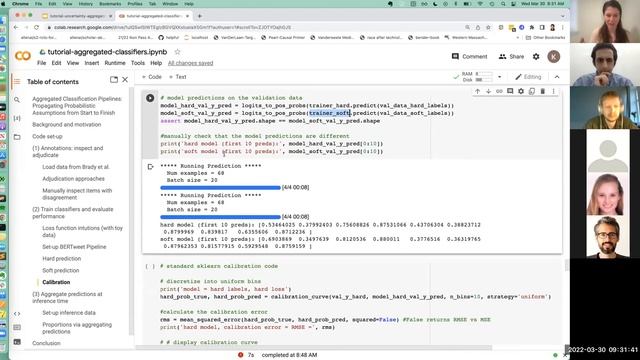
Task: Go to Hard prediction section
Action: [62, 259]
